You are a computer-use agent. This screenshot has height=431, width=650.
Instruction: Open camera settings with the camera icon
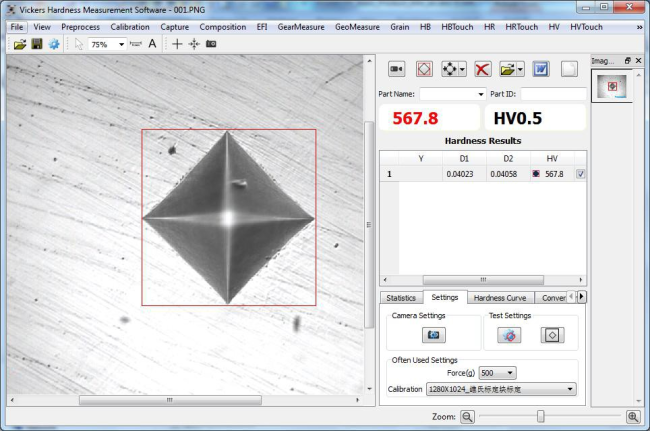[x=434, y=335]
